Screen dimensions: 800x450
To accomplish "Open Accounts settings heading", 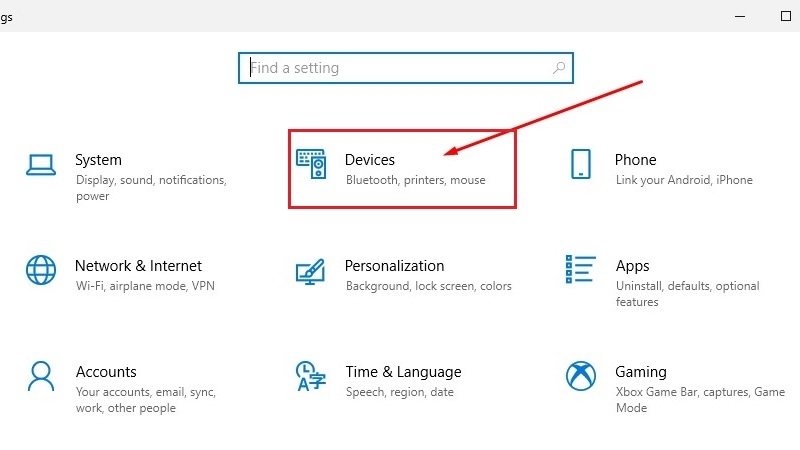I will click(106, 372).
